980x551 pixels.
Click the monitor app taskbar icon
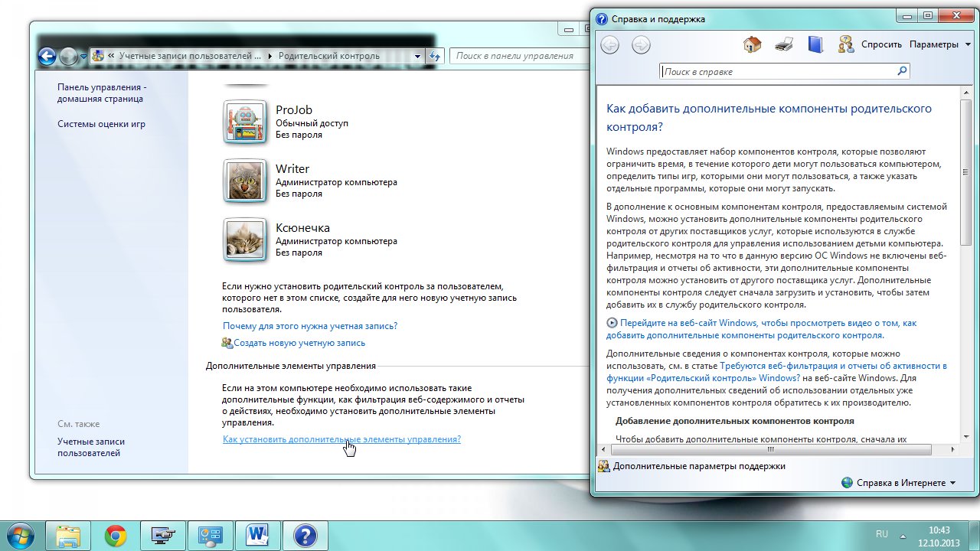pos(163,536)
